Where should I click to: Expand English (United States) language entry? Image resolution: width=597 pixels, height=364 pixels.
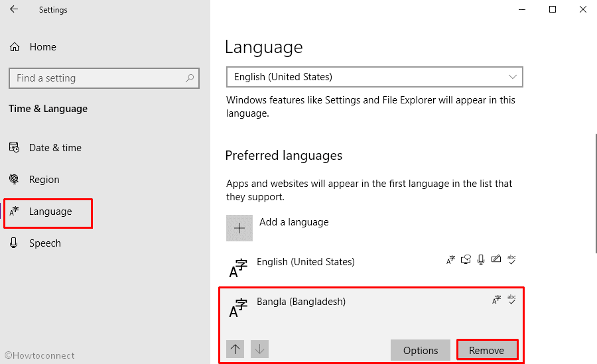click(371, 267)
